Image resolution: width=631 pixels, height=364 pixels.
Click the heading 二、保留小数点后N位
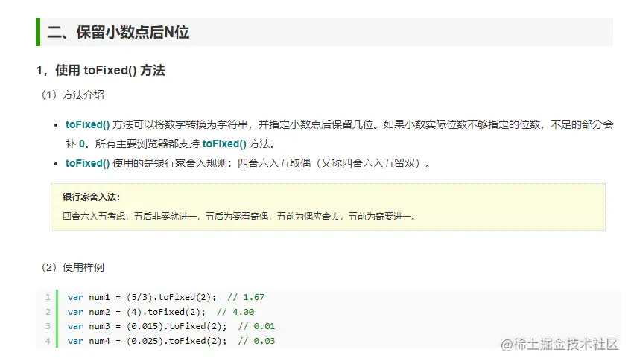tap(118, 32)
